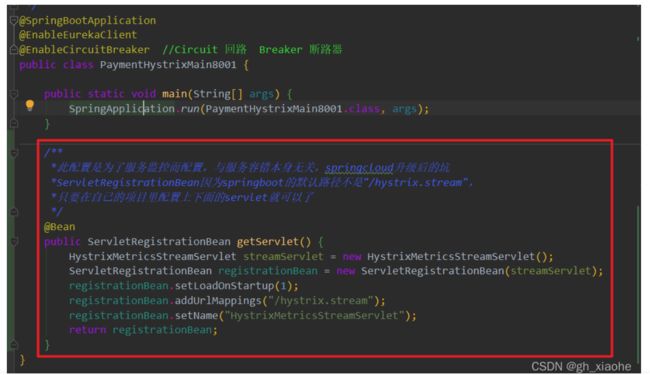Click new HystrixMetricsStreamServlet() constructor call
This screenshot has width=650, height=375.
point(448,256)
